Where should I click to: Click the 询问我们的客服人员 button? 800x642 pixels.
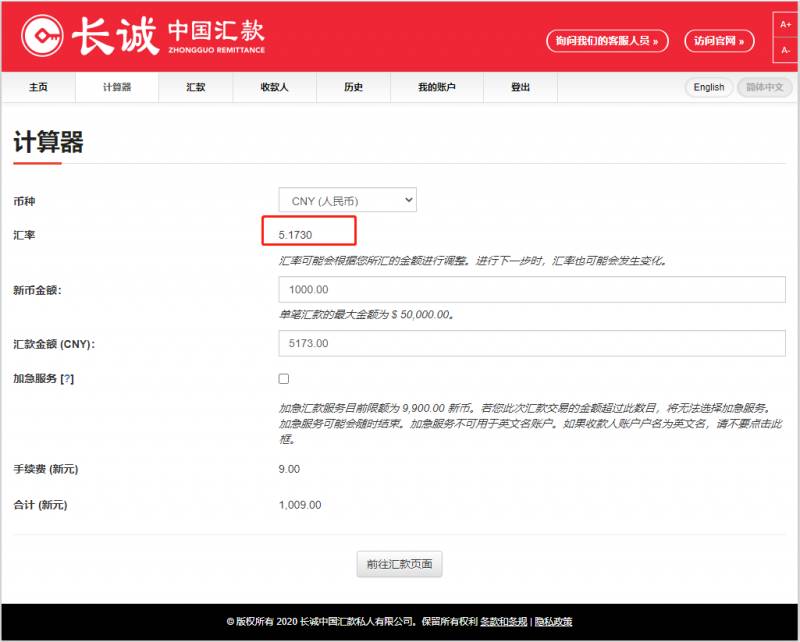(607, 41)
